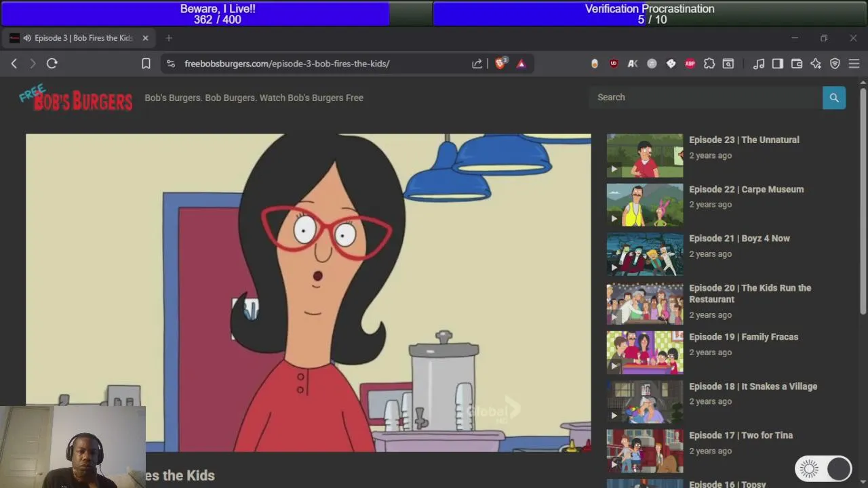Click the orange oval extension icon

[x=595, y=64]
